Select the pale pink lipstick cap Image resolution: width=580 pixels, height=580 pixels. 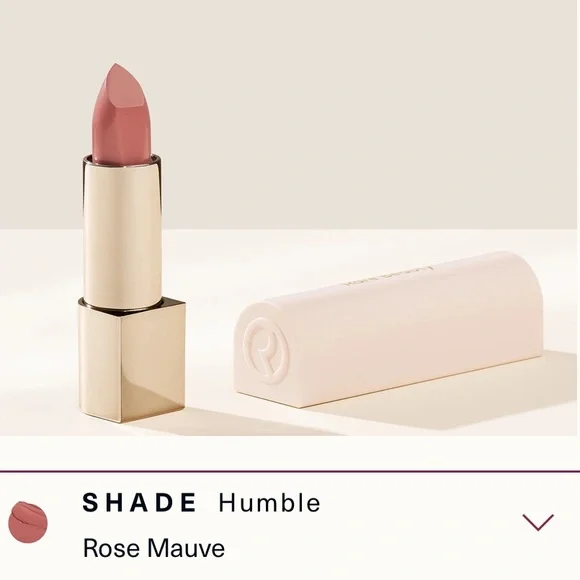[x=388, y=329]
